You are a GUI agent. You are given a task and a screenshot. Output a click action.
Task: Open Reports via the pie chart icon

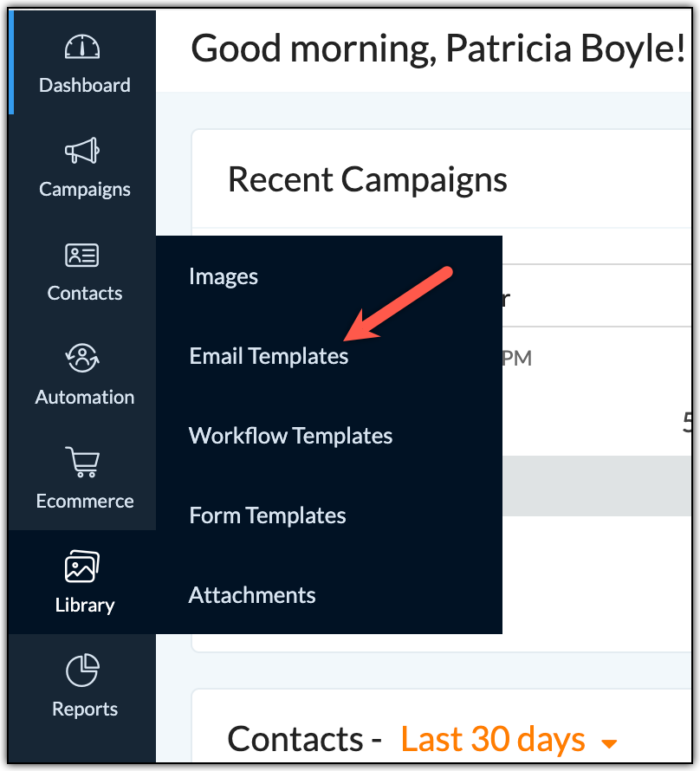pyautogui.click(x=84, y=669)
